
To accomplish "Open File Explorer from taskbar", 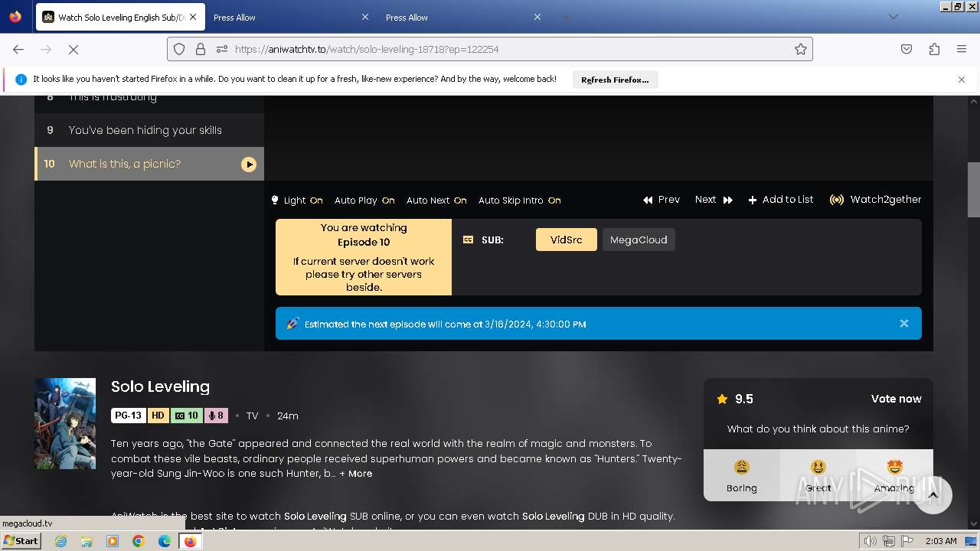I will [87, 541].
